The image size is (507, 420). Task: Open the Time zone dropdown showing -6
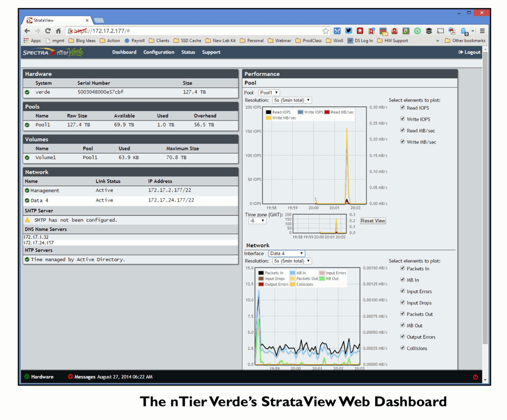tap(257, 221)
